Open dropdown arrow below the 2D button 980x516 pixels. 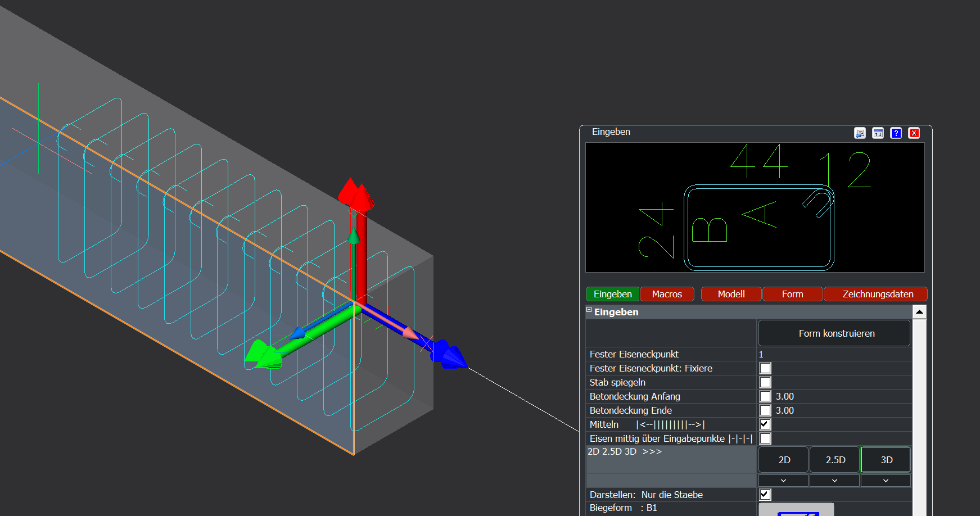[783, 481]
